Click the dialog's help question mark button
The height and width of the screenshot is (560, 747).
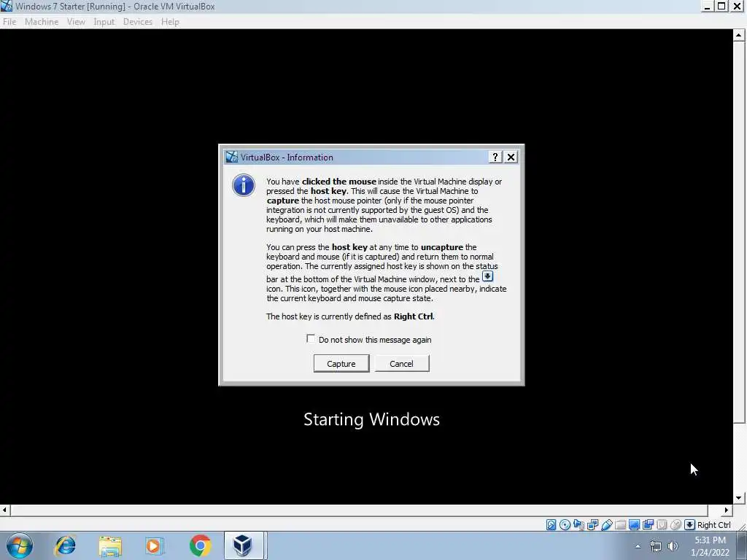(x=495, y=157)
